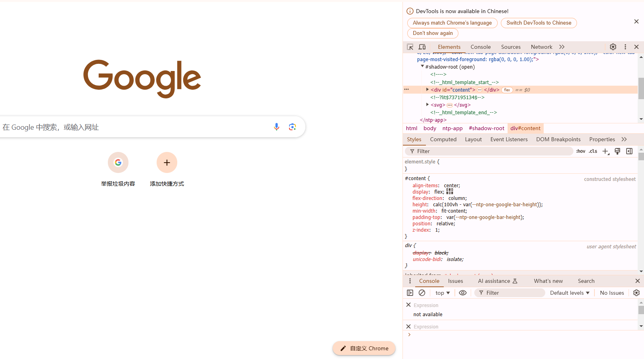The image size is (644, 359).
Task: Click the console prompt input line
Action: click(x=523, y=335)
